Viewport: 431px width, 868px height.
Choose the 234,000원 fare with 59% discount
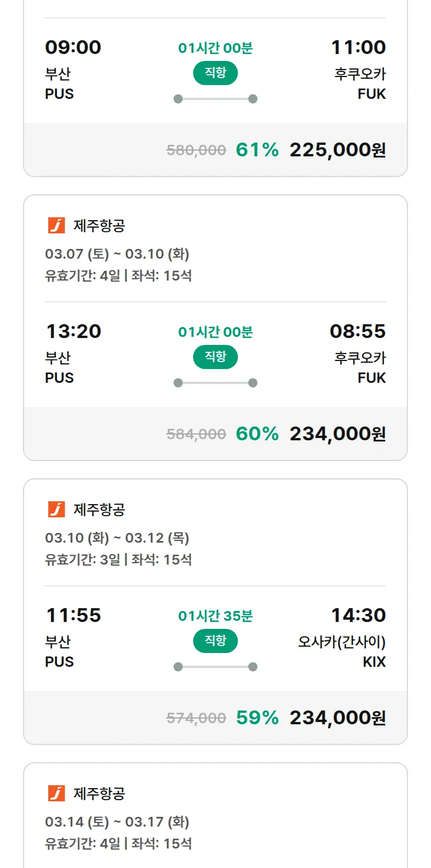(x=337, y=718)
